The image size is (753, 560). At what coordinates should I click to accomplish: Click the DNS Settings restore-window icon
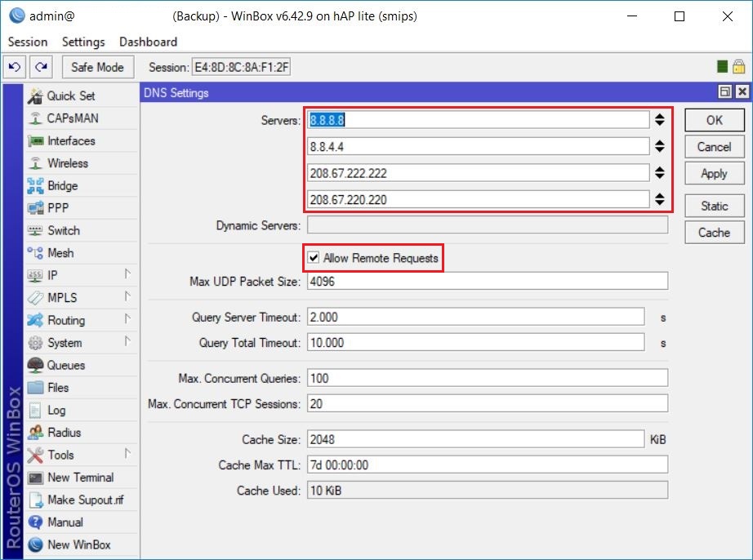coord(724,91)
